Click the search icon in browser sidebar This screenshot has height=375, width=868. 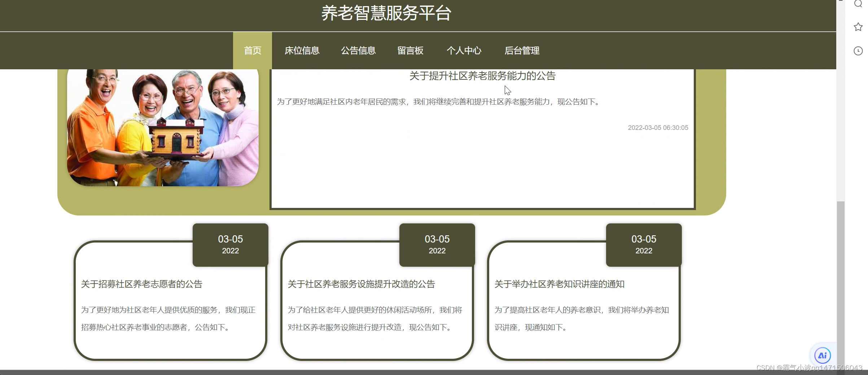(x=858, y=3)
